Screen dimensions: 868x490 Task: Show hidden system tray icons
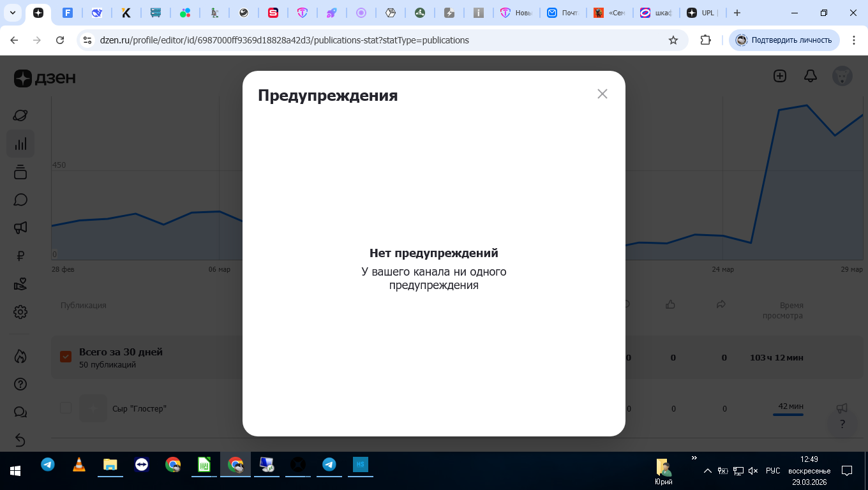707,471
